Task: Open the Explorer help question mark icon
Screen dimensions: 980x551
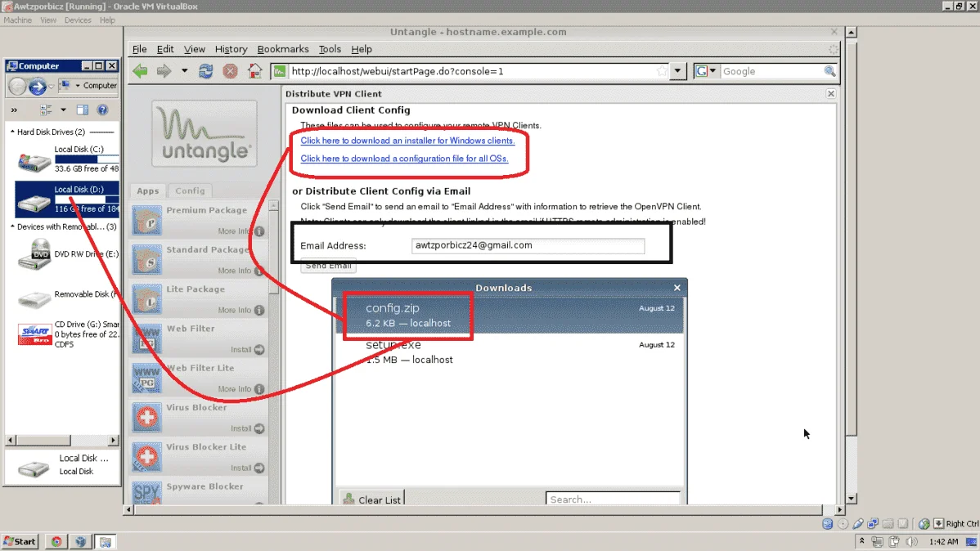Action: 102,110
